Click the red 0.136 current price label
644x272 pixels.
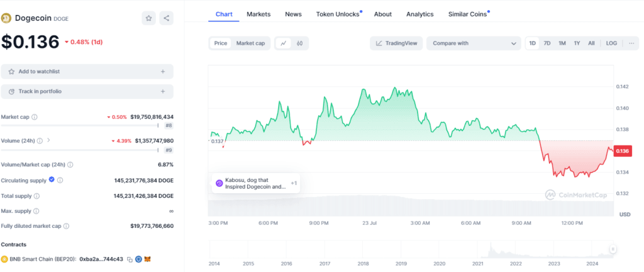[623, 151]
